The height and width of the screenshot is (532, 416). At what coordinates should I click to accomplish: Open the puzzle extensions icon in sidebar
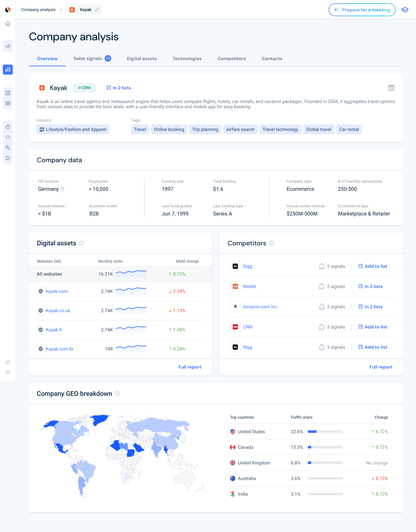pyautogui.click(x=8, y=158)
